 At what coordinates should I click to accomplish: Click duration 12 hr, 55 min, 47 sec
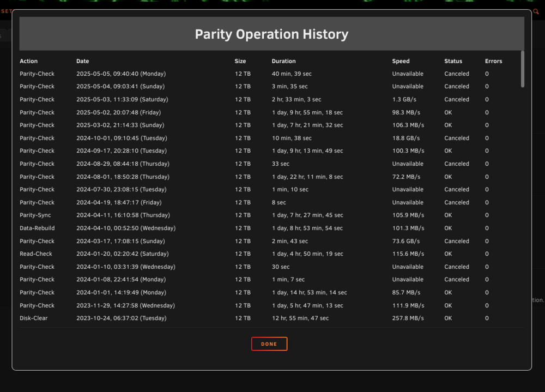click(x=300, y=318)
